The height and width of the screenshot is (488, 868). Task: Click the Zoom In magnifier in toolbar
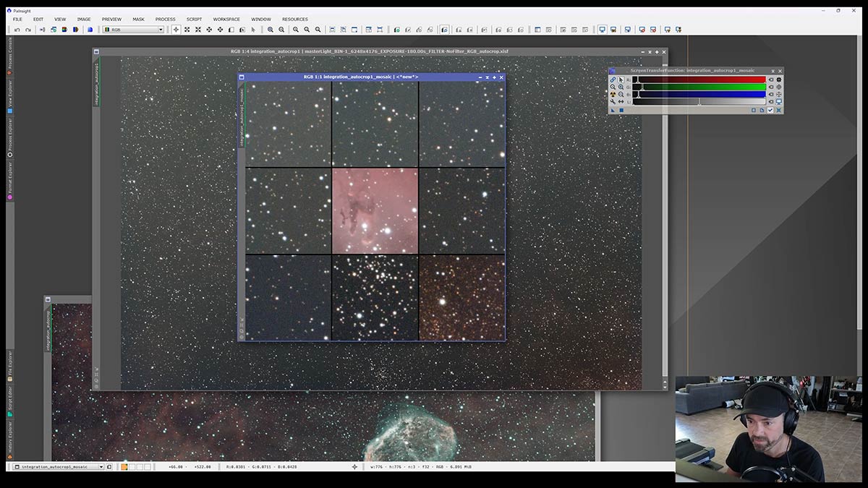(271, 30)
